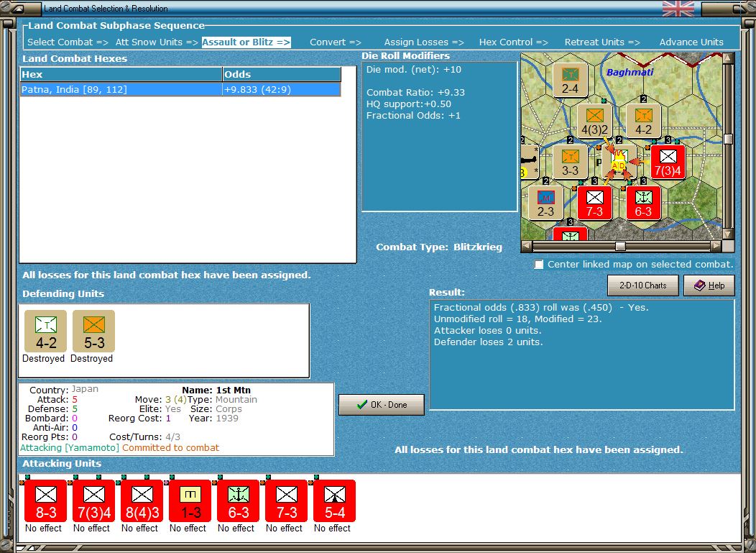Viewport: 756px width, 553px height.
Task: Select the 7-3 attacking infantry unit
Action: pyautogui.click(x=287, y=501)
